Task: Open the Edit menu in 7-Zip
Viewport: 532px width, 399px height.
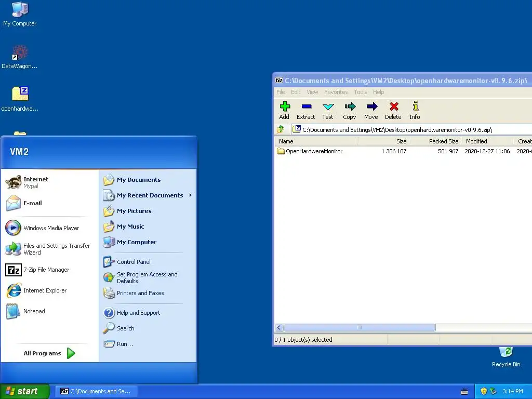Action: 296,92
